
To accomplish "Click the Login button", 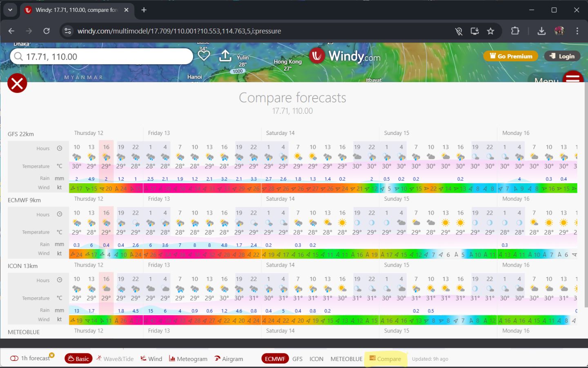I will (x=562, y=56).
